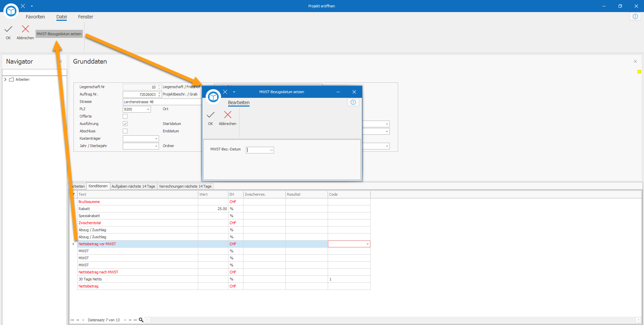The height and width of the screenshot is (325, 644).
Task: Click the MWST-Bezugsdatum setzen button
Action: [x=59, y=34]
